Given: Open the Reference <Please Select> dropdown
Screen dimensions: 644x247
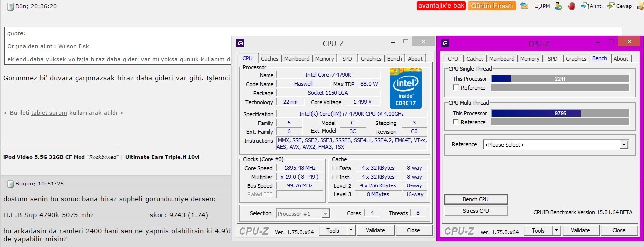Looking at the screenshot, I should [x=556, y=145].
